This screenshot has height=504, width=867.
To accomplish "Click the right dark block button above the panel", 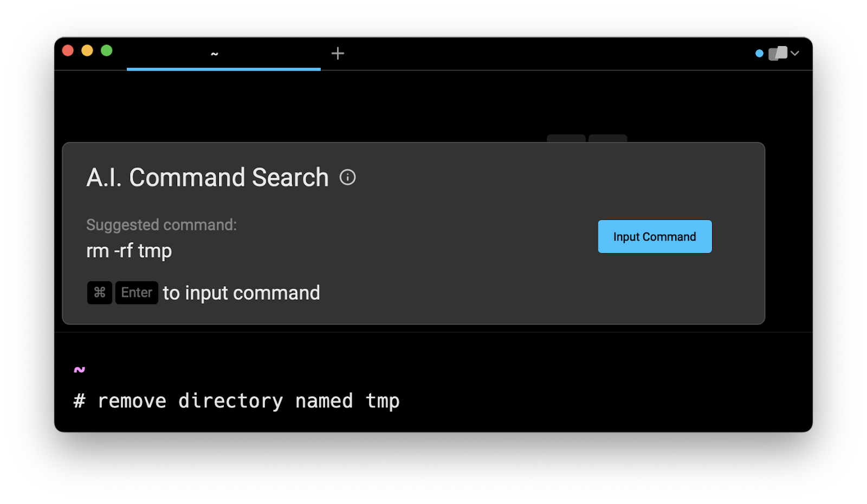I will 607,138.
